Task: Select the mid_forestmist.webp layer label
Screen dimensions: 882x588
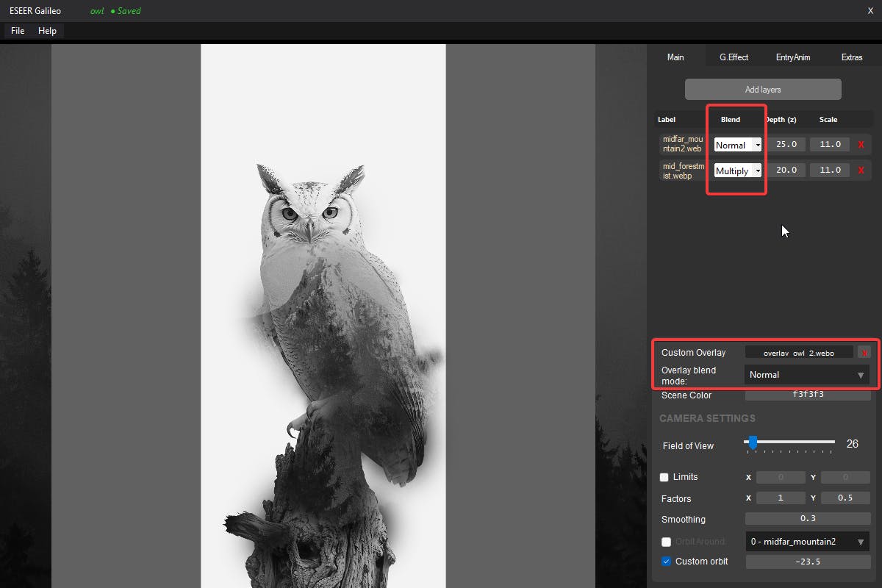Action: pos(683,171)
